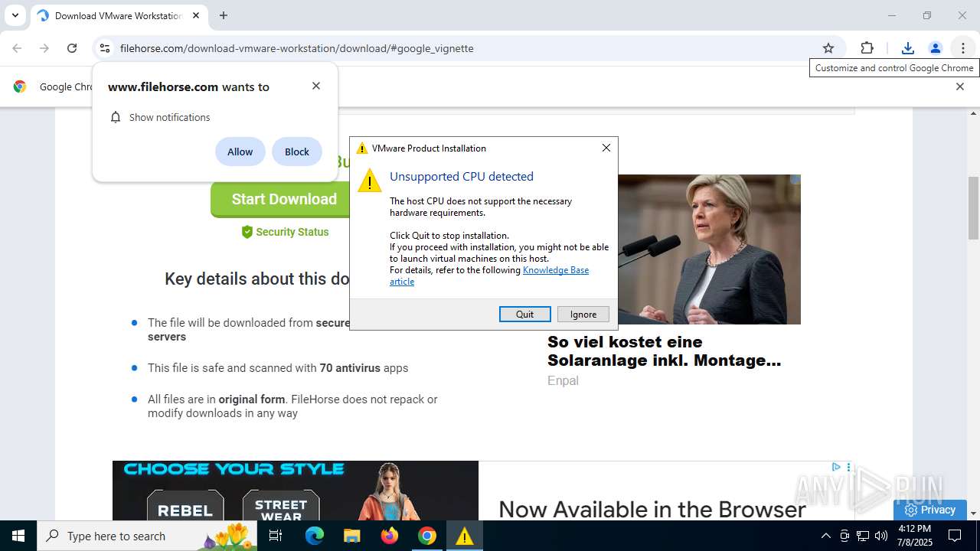Click the Enpal advertiser name

pos(563,380)
